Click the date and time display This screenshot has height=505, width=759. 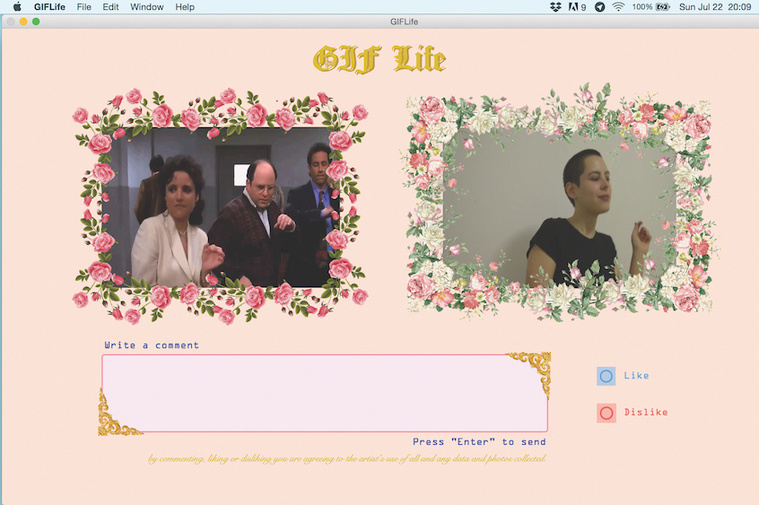(715, 7)
